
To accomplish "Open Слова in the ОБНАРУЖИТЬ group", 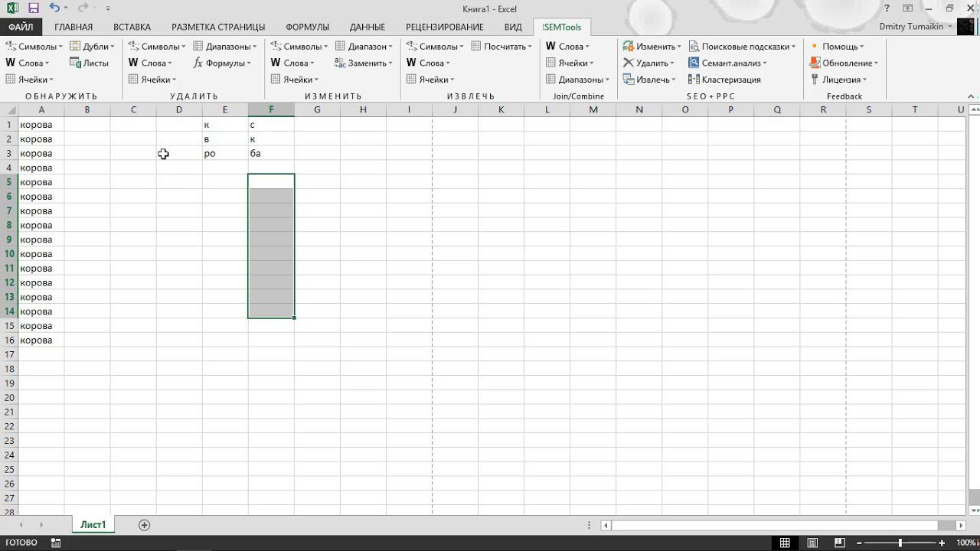I will 28,63.
